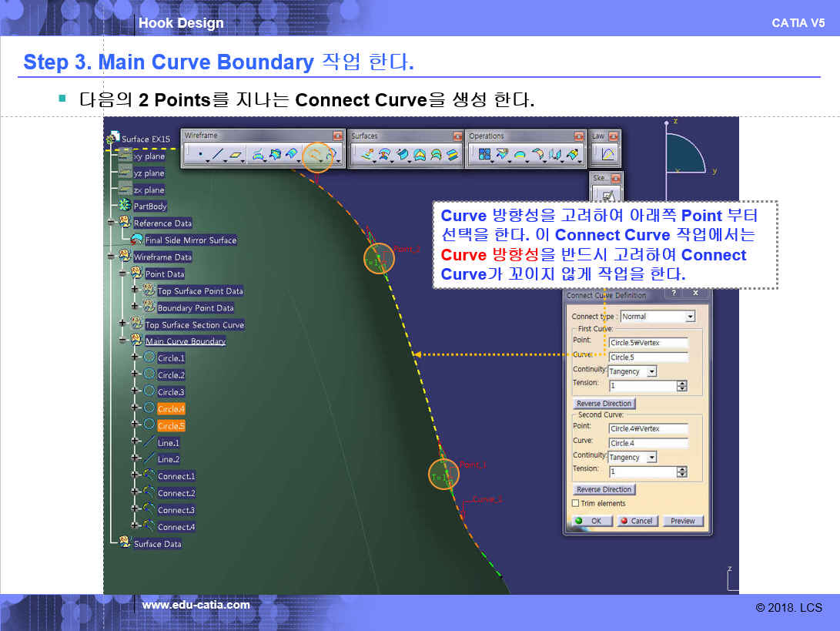Screen dimensions: 840x631
Task: Increase First Curve Tension spinner value
Action: point(682,383)
